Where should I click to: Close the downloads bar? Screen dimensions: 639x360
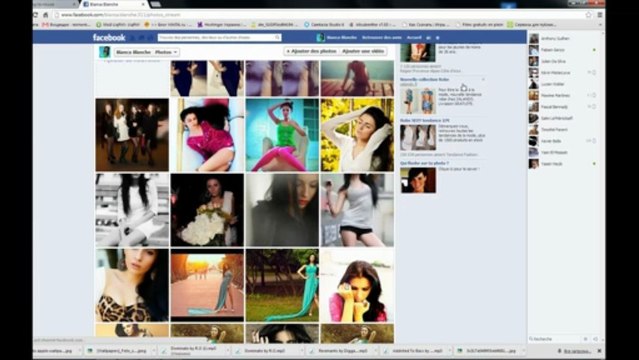(599, 351)
